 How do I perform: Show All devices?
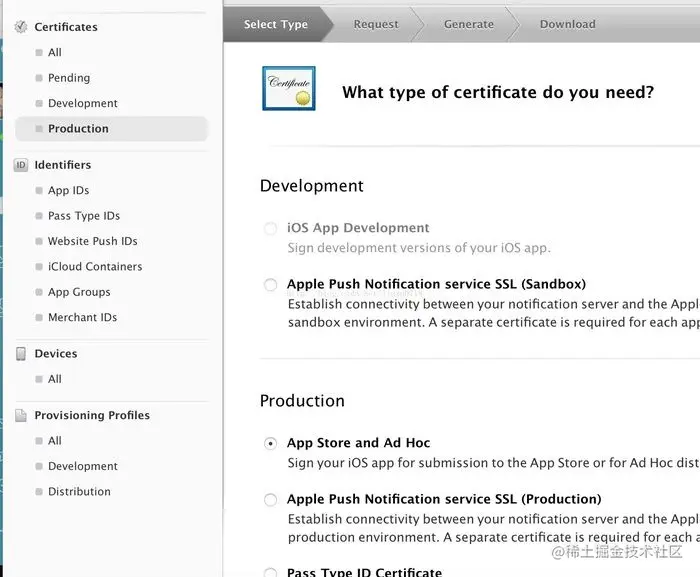(x=55, y=379)
